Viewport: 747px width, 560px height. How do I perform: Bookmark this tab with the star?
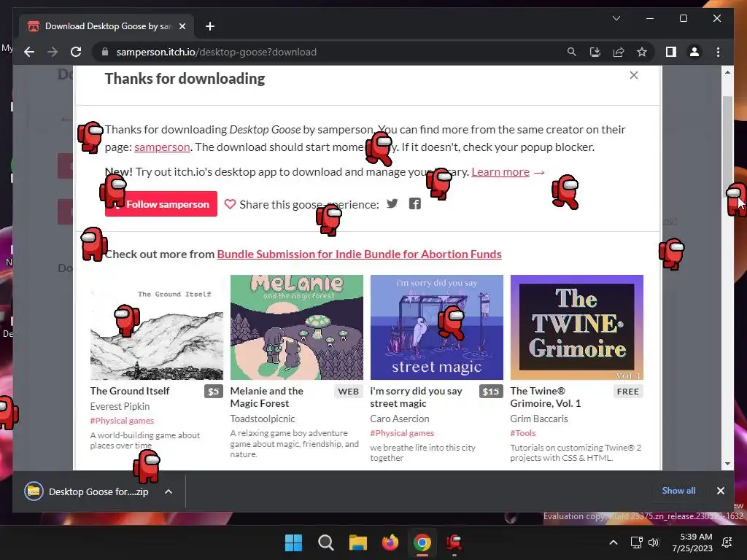pos(642,52)
